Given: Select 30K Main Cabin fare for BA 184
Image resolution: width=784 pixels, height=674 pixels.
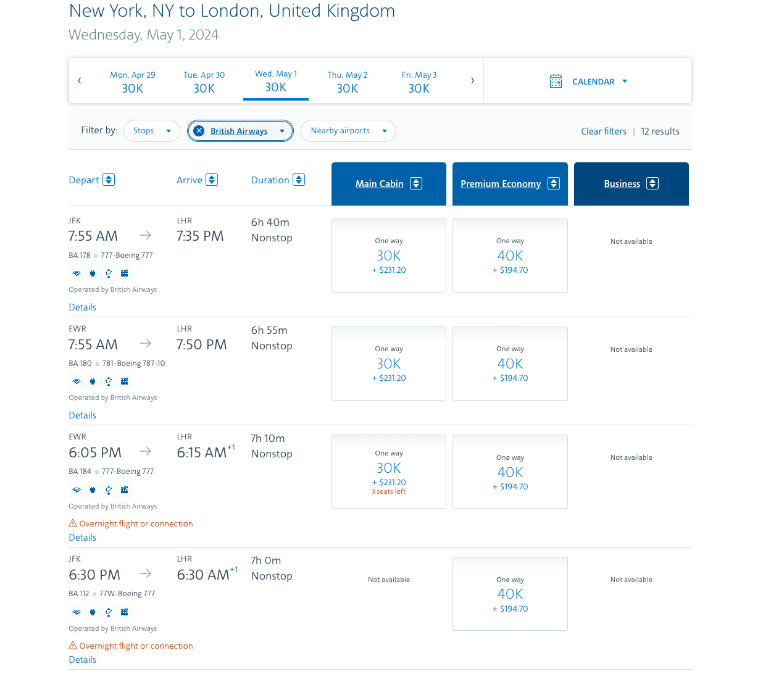Looking at the screenshot, I should pos(389,472).
